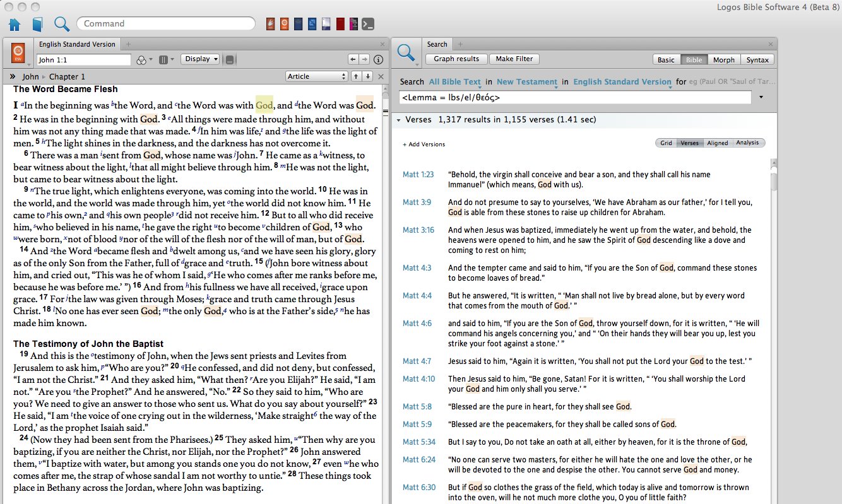
Task: Open the white-and-purple book shortcut icon
Action: (x=326, y=24)
